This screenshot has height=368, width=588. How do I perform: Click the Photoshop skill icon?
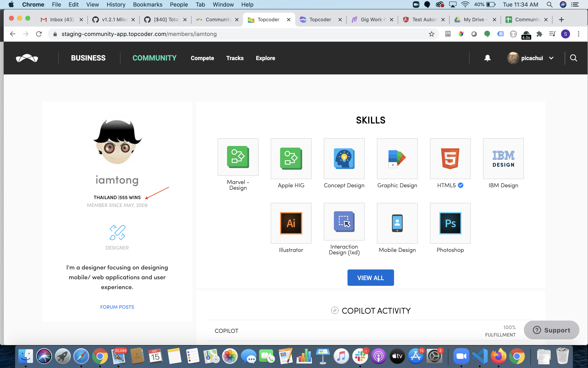tap(450, 223)
